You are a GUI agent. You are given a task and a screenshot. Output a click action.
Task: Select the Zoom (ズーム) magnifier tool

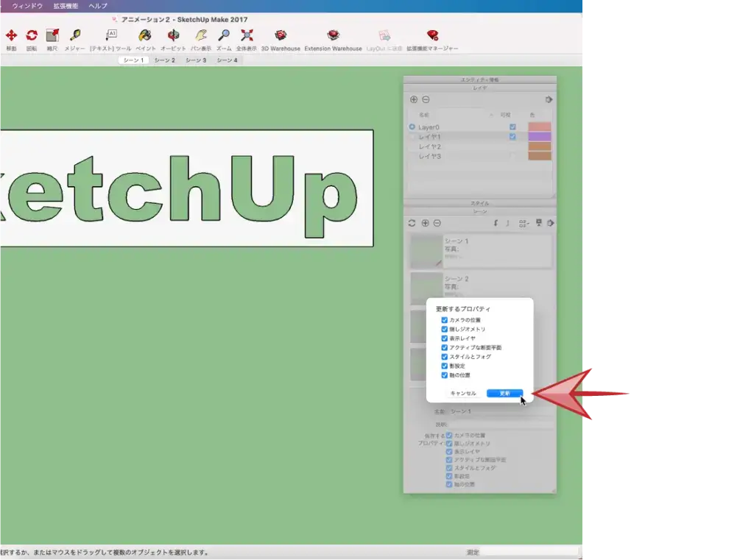click(224, 35)
